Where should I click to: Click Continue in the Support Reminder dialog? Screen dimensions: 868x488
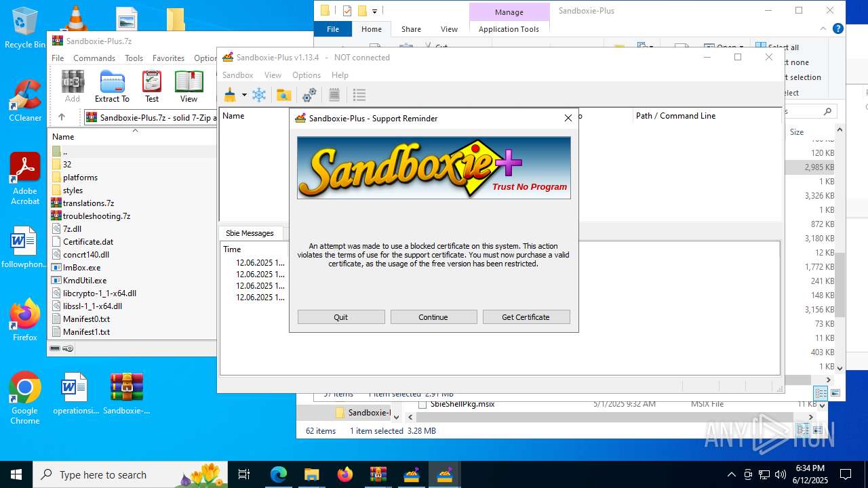[x=433, y=317]
